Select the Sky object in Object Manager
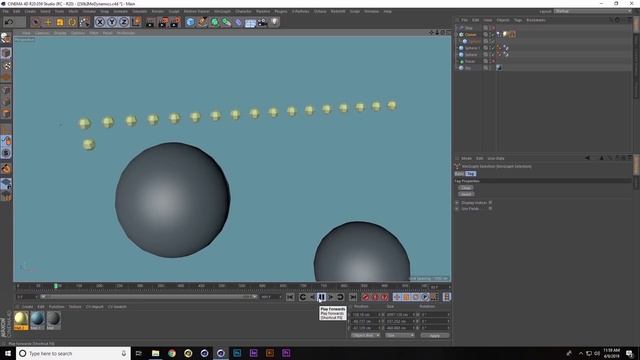640x360 pixels. [x=468, y=68]
